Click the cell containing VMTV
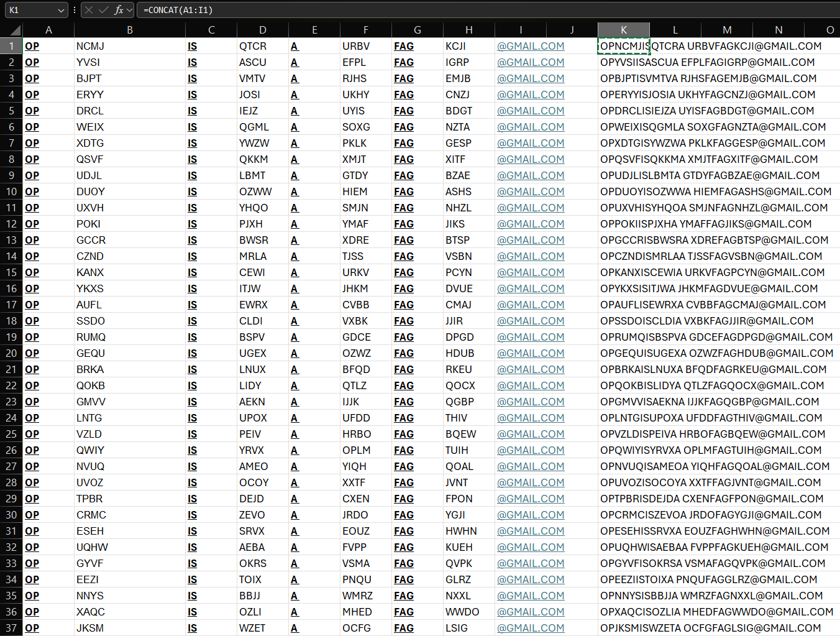 (263, 78)
